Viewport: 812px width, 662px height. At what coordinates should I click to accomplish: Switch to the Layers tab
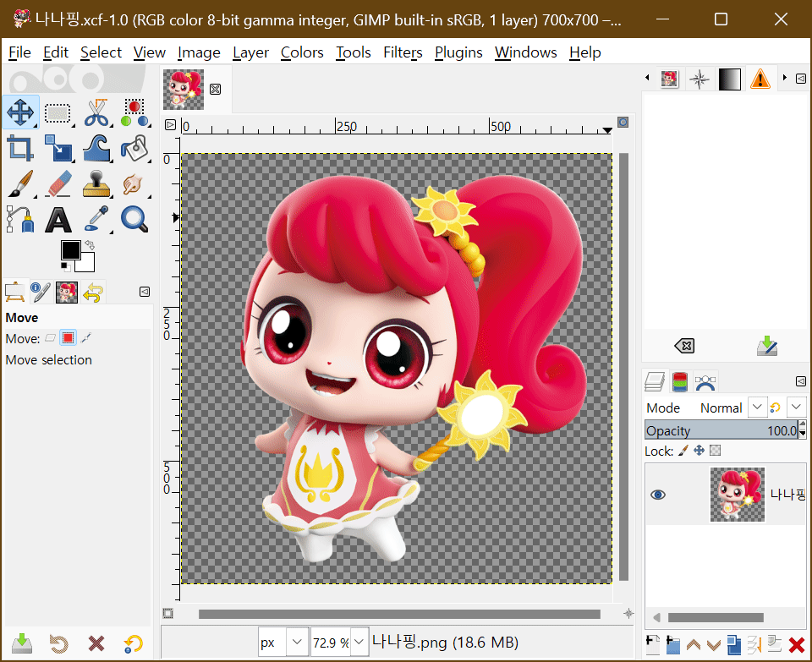[655, 382]
